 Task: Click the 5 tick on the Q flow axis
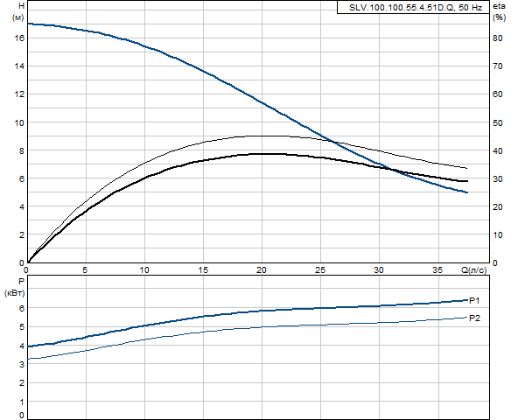tap(85, 270)
